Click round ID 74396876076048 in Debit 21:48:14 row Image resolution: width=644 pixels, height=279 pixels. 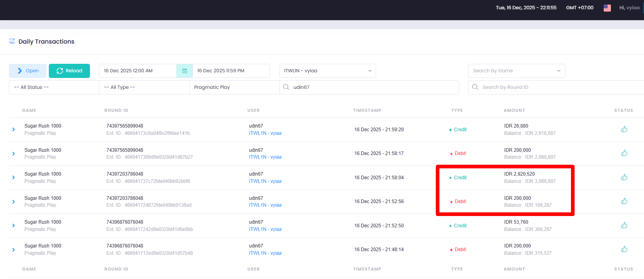coord(125,246)
